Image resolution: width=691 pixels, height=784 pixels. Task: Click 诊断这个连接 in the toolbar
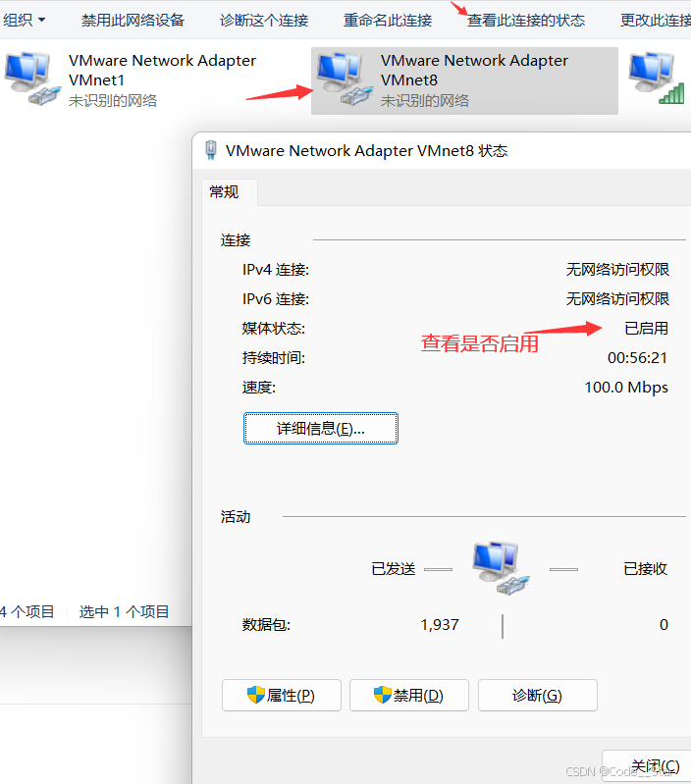point(264,20)
